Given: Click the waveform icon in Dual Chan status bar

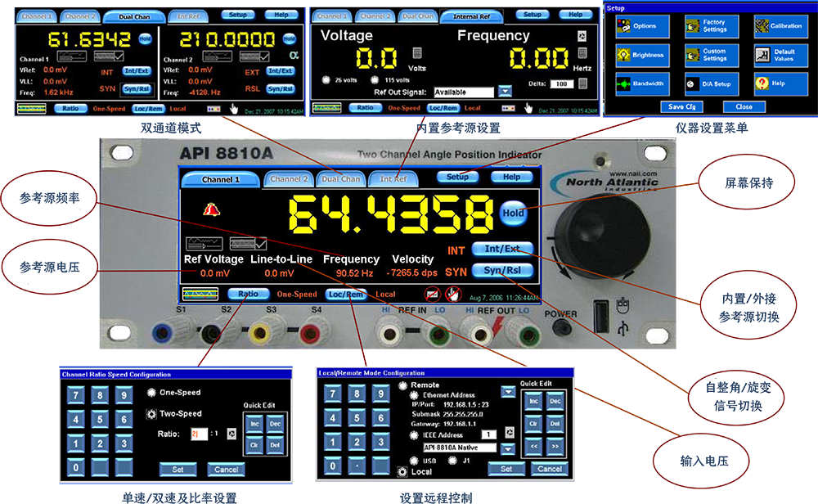Looking at the screenshot, I should coord(32,109).
